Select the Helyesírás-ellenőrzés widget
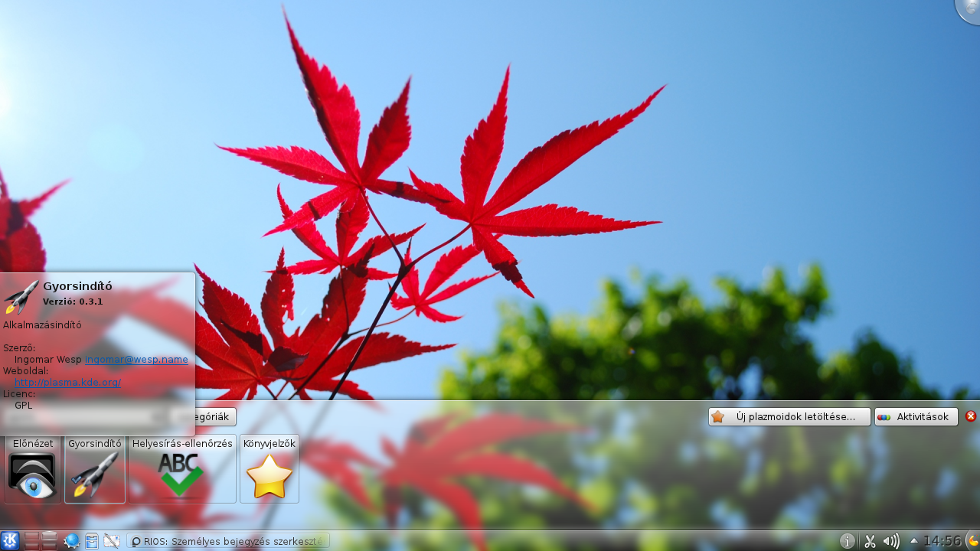 tap(182, 469)
